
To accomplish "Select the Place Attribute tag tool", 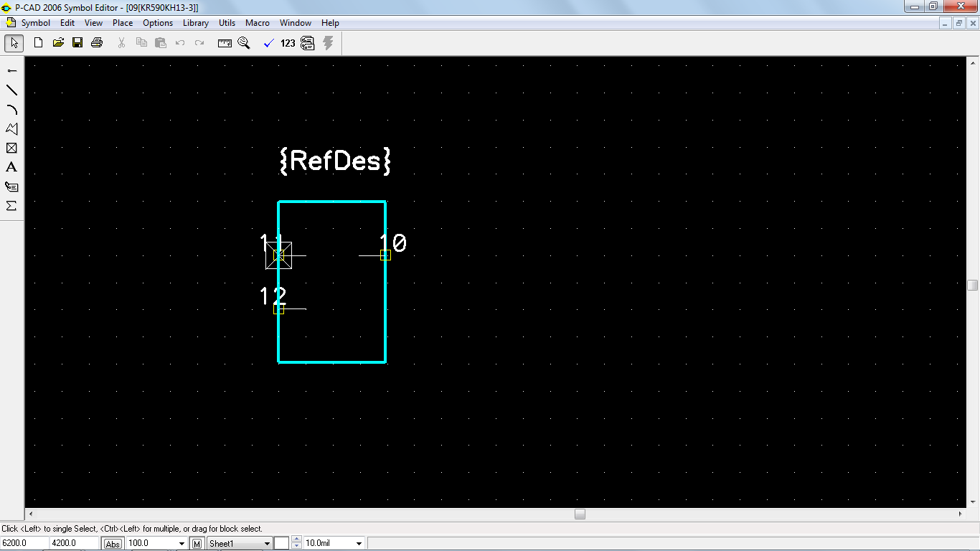I will point(11,187).
